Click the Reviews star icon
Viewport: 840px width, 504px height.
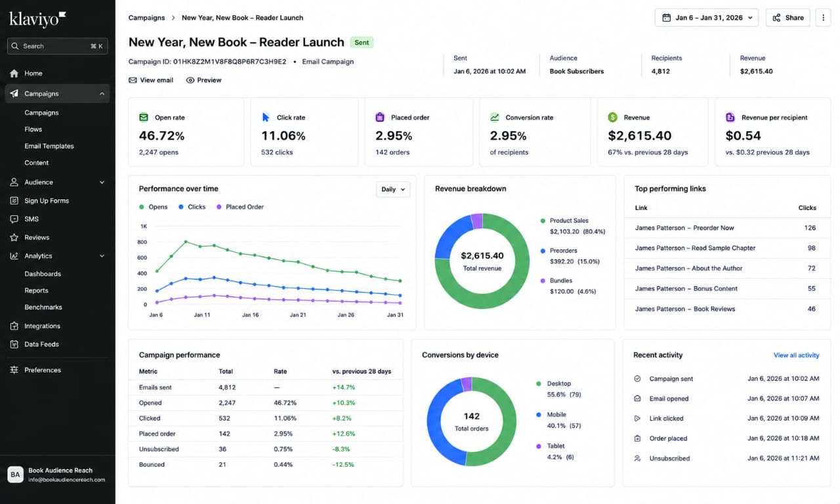point(14,238)
